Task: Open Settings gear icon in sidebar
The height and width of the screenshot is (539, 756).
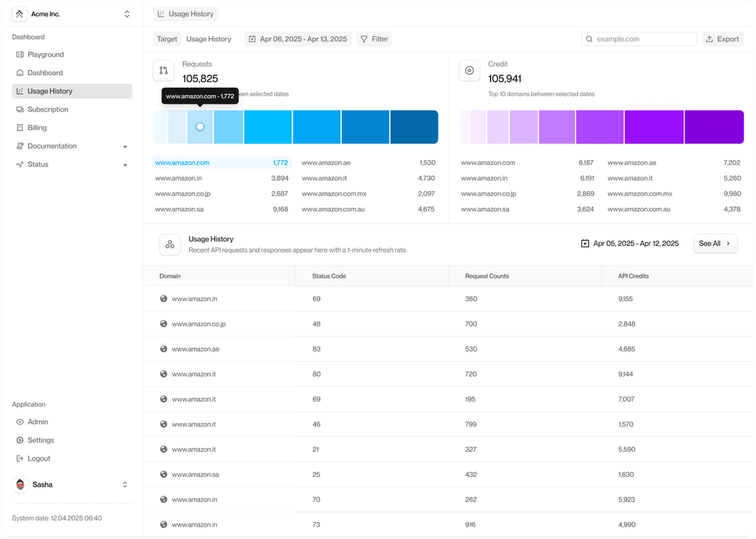Action: 20,440
